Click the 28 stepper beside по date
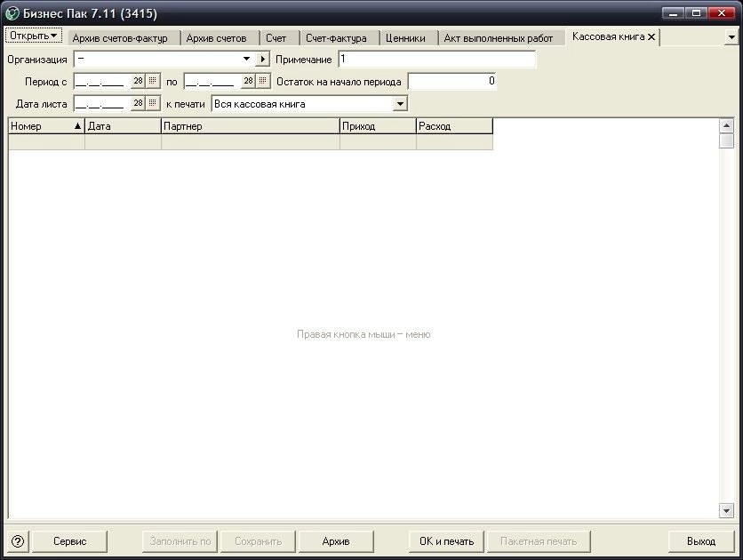Image resolution: width=743 pixels, height=560 pixels. 248,81
